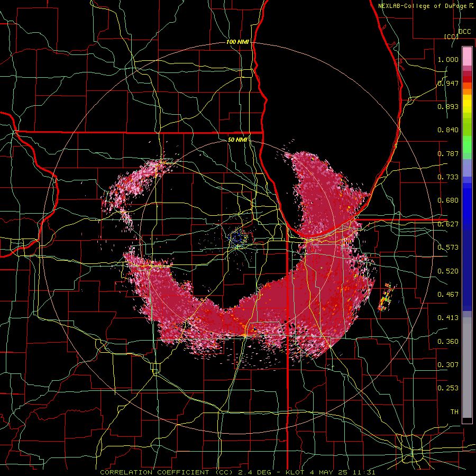The height and width of the screenshot is (476, 476).
Task: Click the 0.253 legend value
Action: [448, 388]
